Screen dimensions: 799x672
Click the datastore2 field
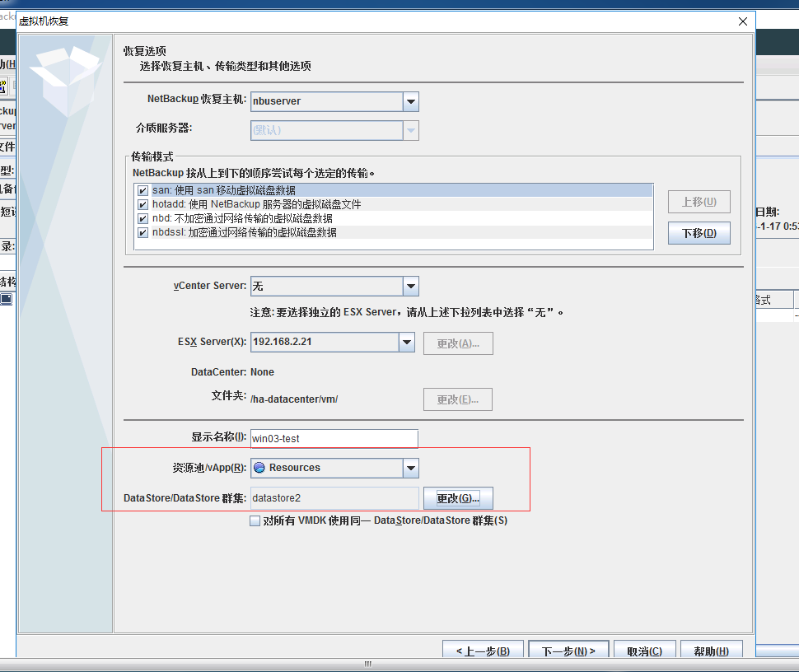click(x=334, y=497)
